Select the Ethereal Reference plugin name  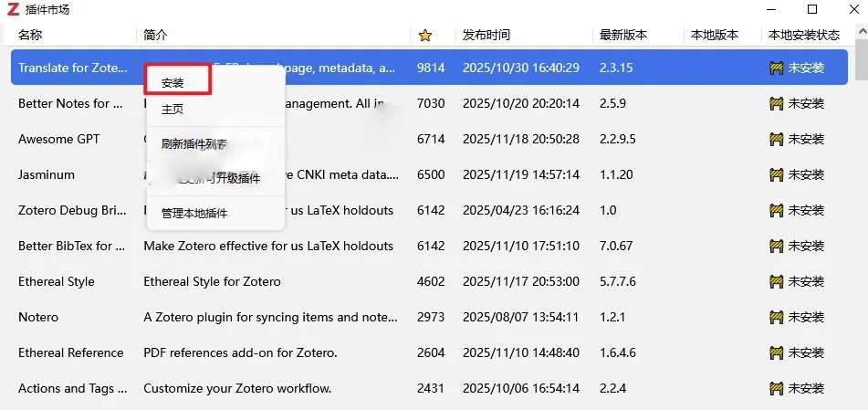click(71, 352)
